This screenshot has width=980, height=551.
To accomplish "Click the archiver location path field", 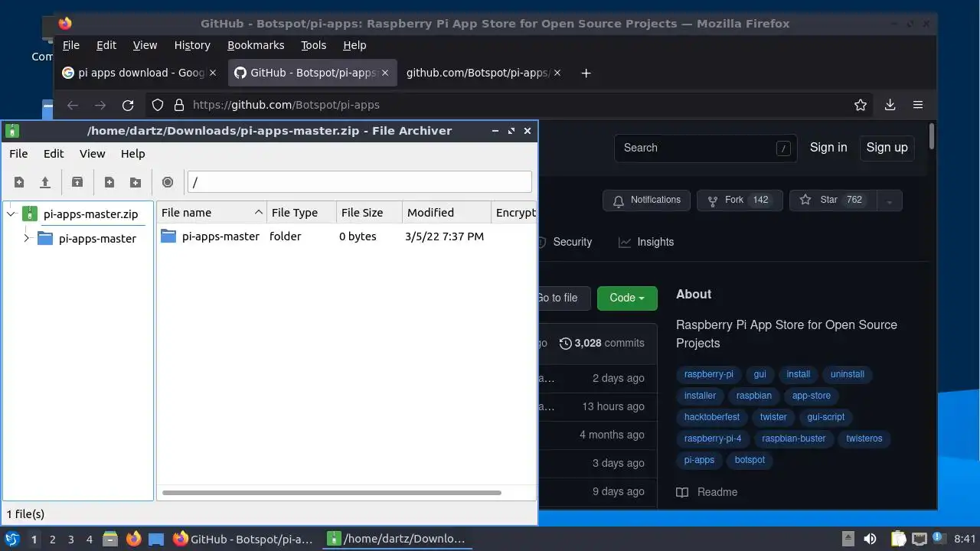I will pos(359,182).
